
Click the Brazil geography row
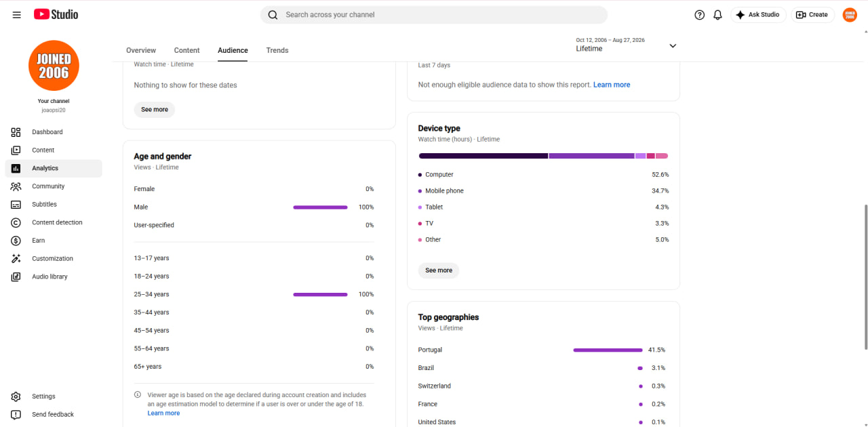pyautogui.click(x=542, y=368)
